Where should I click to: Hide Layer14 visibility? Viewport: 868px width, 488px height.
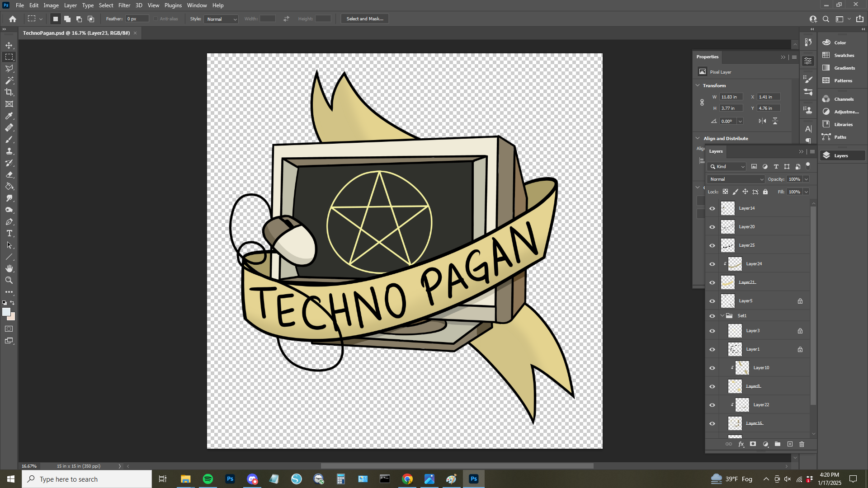712,208
